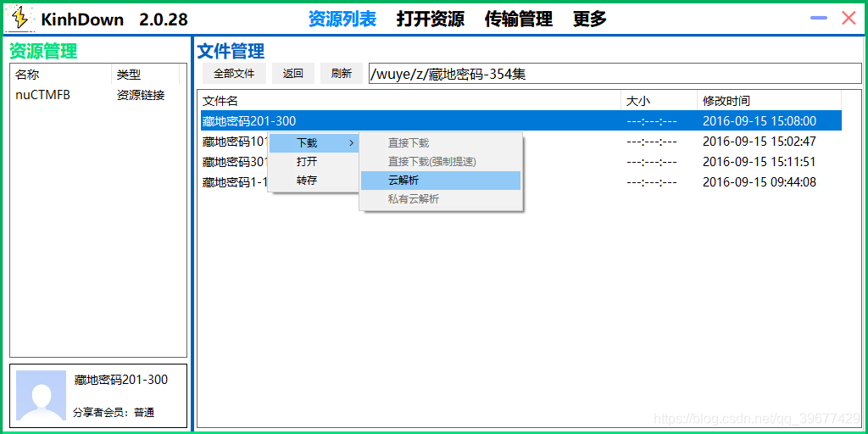The height and width of the screenshot is (434, 868).
Task: Select the 藏地密码201-300 folder row
Action: [x=521, y=120]
